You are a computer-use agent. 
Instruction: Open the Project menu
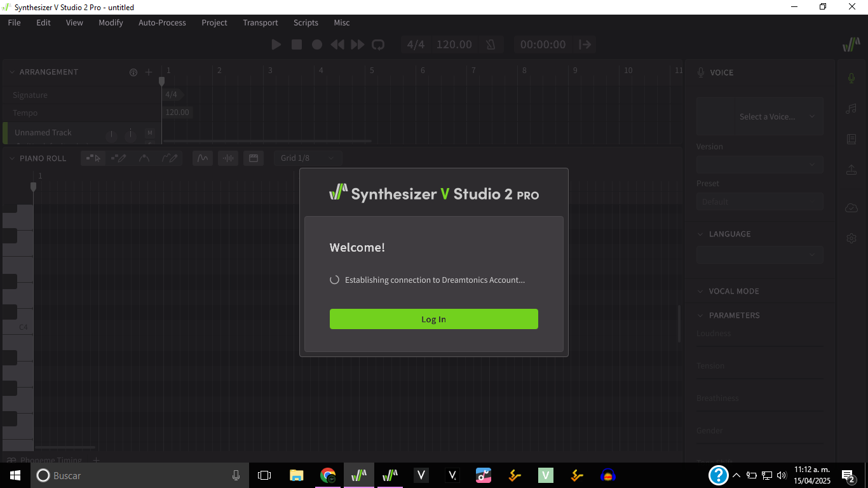click(x=214, y=22)
